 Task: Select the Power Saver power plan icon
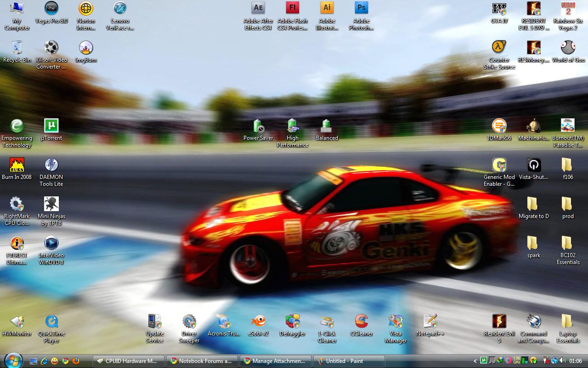(258, 130)
